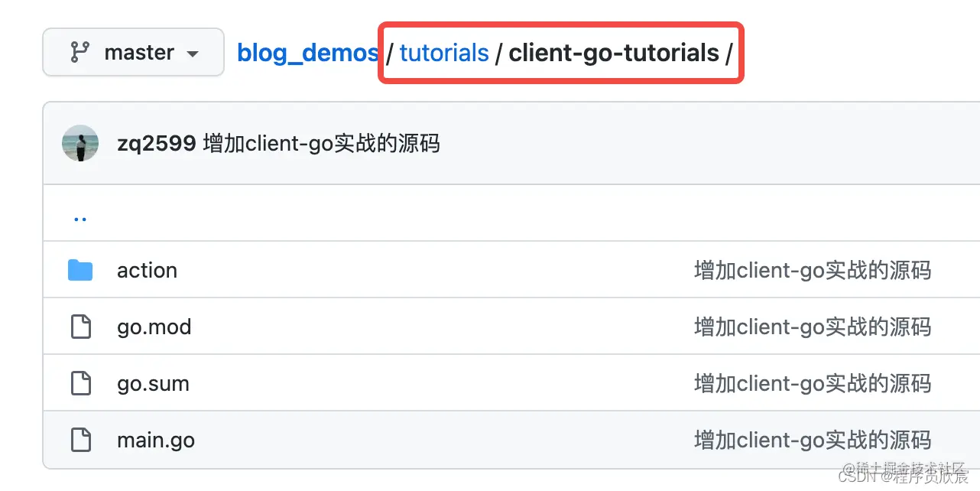Expand the branch selector caret arrow
The width and height of the screenshot is (980, 491).
[193, 54]
